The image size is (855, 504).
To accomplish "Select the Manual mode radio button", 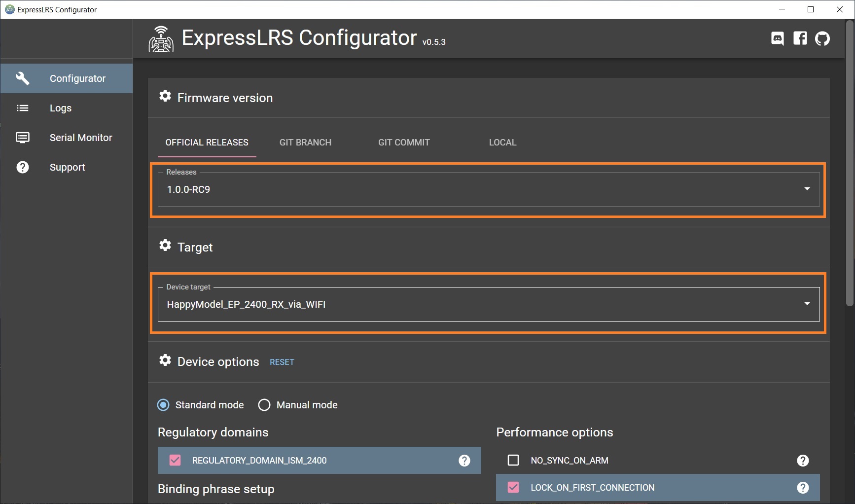I will (x=264, y=405).
